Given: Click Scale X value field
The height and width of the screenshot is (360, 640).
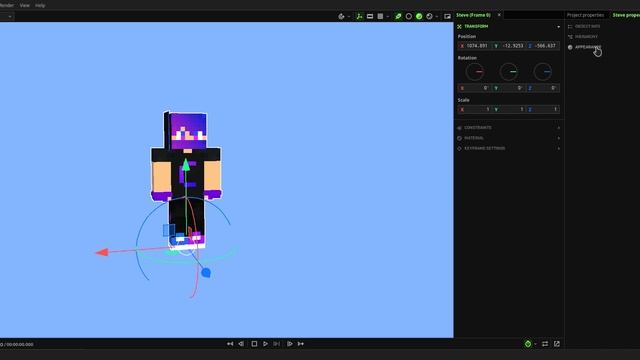Looking at the screenshot, I should pos(475,109).
